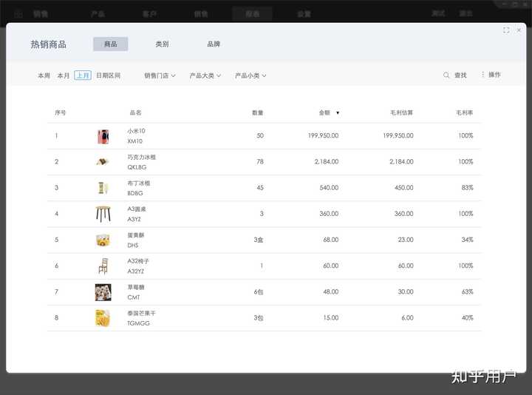The height and width of the screenshot is (395, 532).
Task: Open the 报表 menu in the top bar
Action: click(x=253, y=14)
